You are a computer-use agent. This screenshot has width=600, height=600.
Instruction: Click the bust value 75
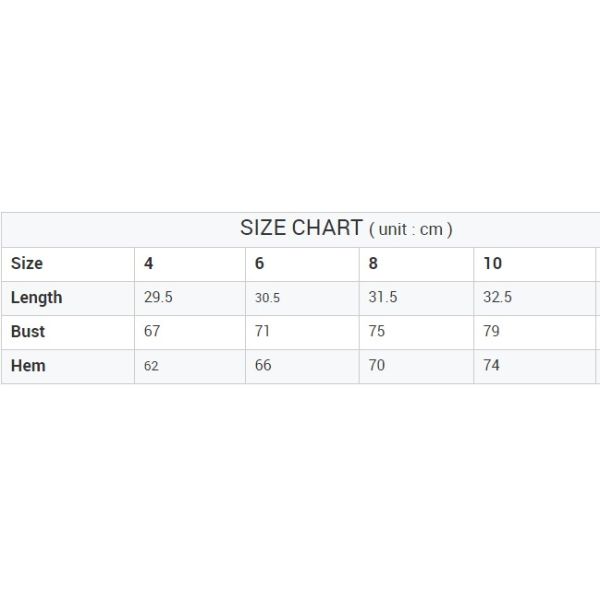[377, 331]
